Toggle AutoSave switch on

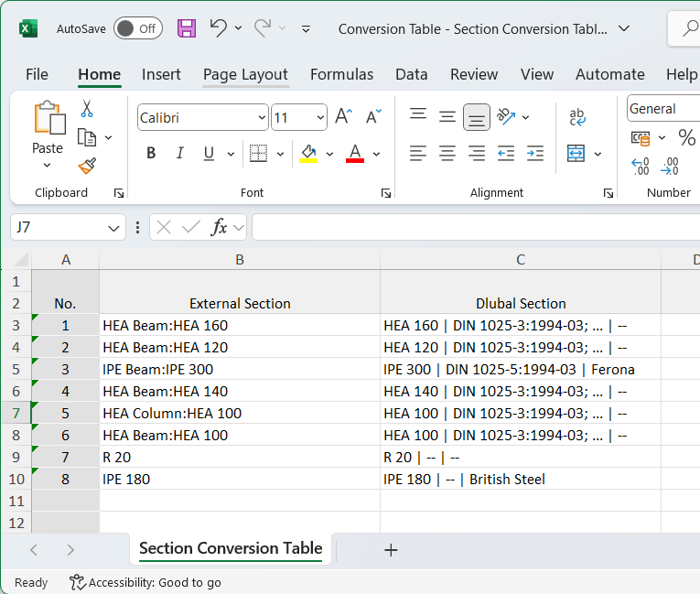point(137,28)
